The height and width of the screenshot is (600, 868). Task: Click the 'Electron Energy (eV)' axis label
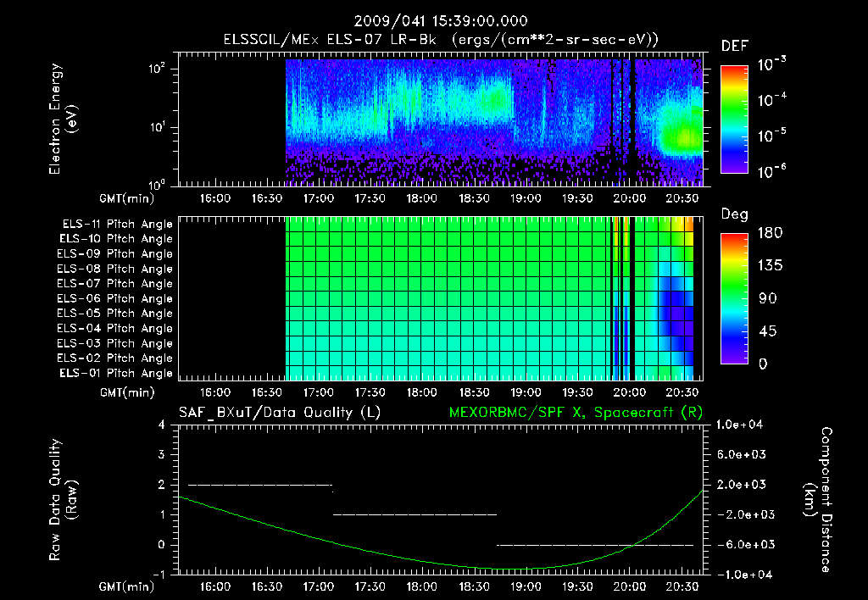coord(63,119)
